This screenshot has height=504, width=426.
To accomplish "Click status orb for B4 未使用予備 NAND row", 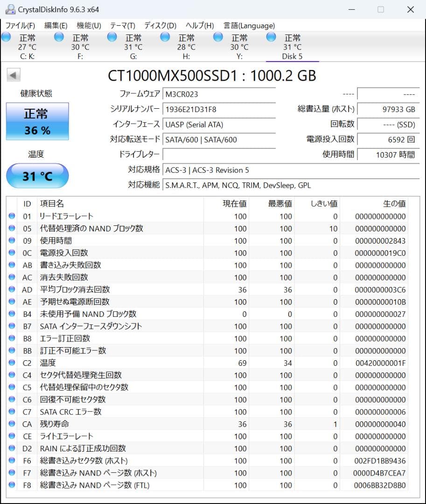I will pyautogui.click(x=12, y=314).
